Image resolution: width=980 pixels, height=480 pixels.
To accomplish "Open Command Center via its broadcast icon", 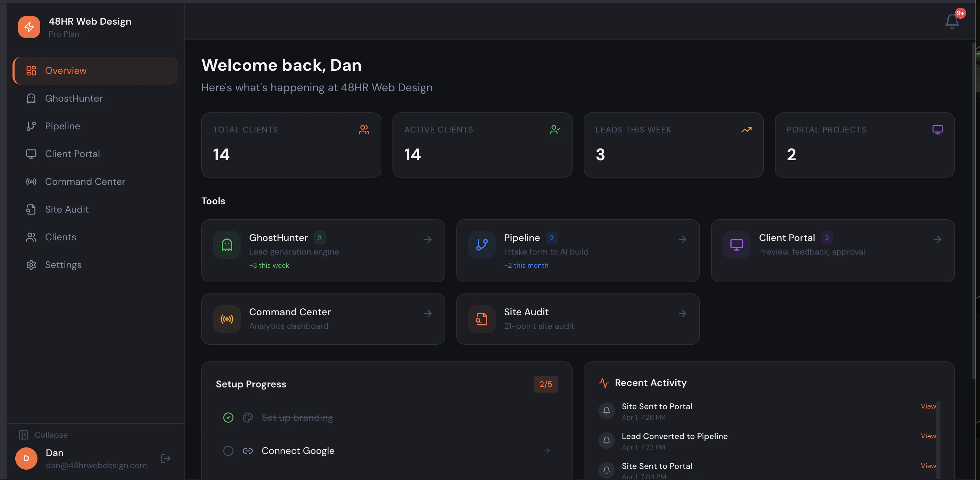I will [31, 181].
